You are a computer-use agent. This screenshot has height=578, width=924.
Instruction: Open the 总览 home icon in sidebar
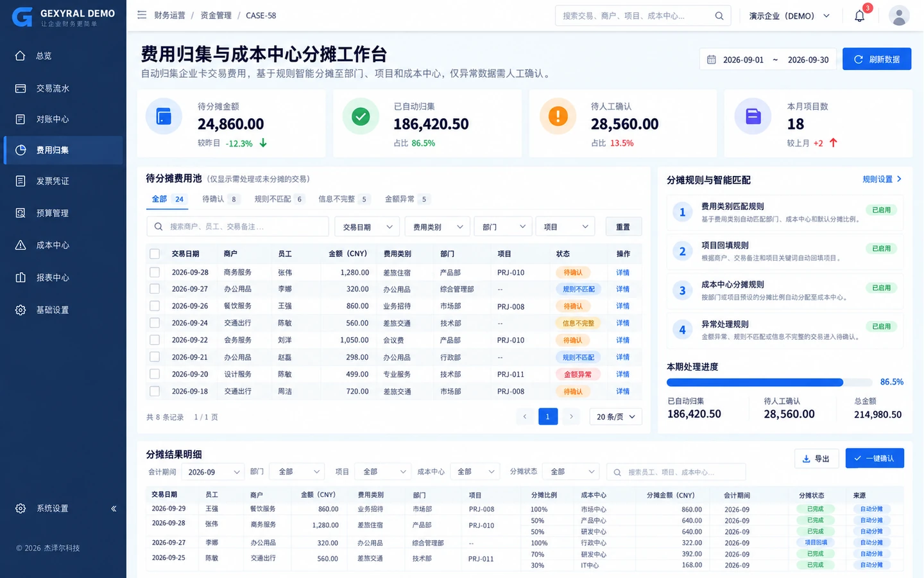[x=21, y=56]
